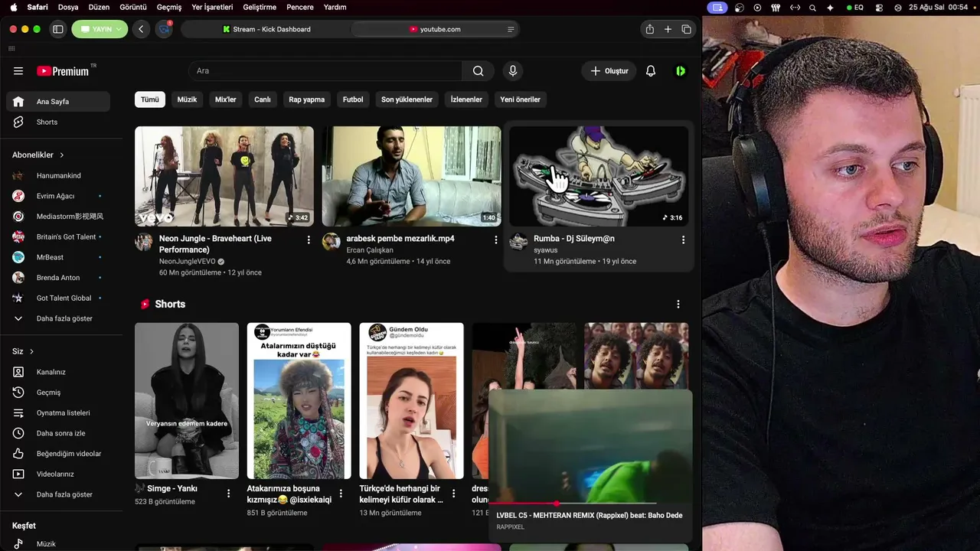Open the MrBeast subscription channel
Screen dimensions: 980x551
[58, 257]
